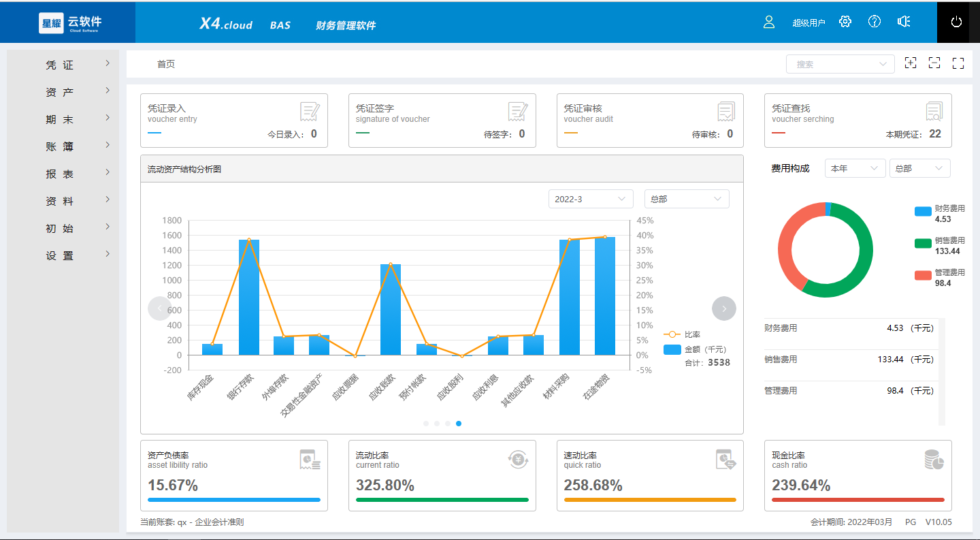The height and width of the screenshot is (540, 980).
Task: Expand the 初始 sidebar menu
Action: coord(63,228)
